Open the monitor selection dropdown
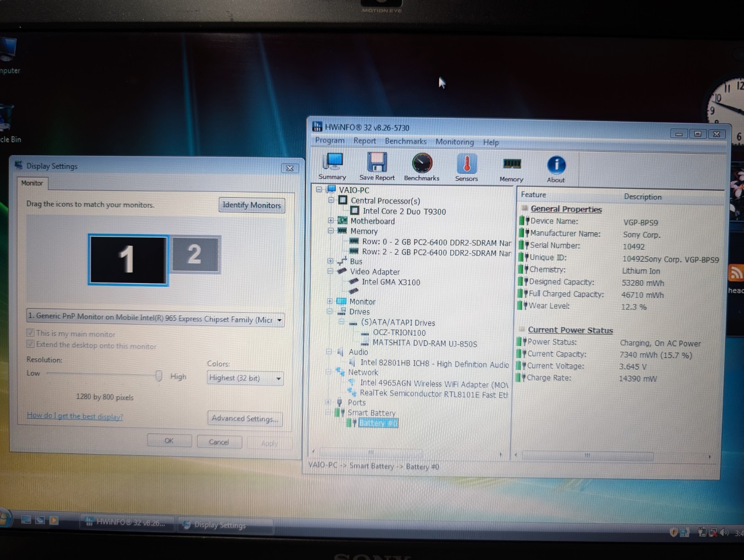The height and width of the screenshot is (560, 744). [x=279, y=320]
